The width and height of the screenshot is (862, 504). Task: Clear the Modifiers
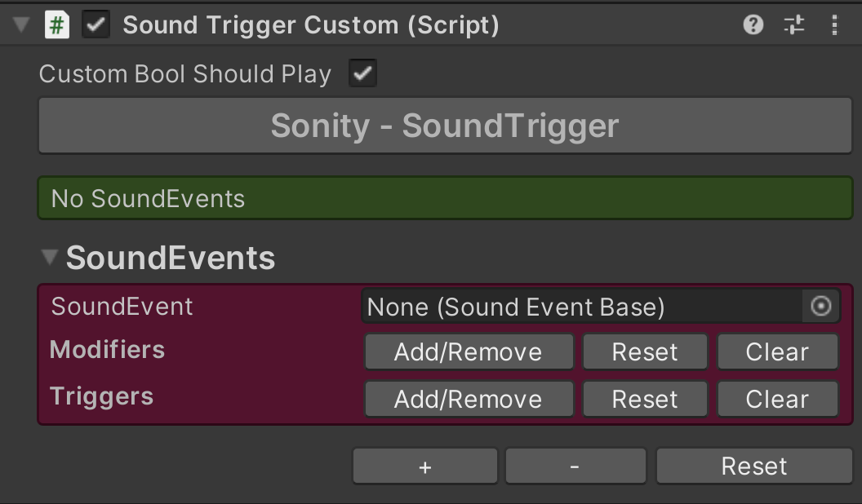point(777,352)
